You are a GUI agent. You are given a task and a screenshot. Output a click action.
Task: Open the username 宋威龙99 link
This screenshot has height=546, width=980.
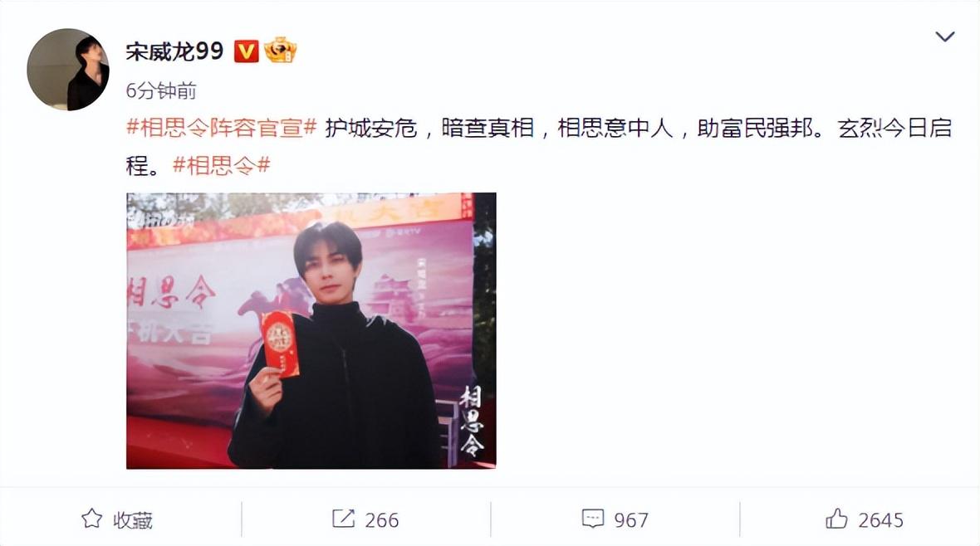click(x=174, y=51)
